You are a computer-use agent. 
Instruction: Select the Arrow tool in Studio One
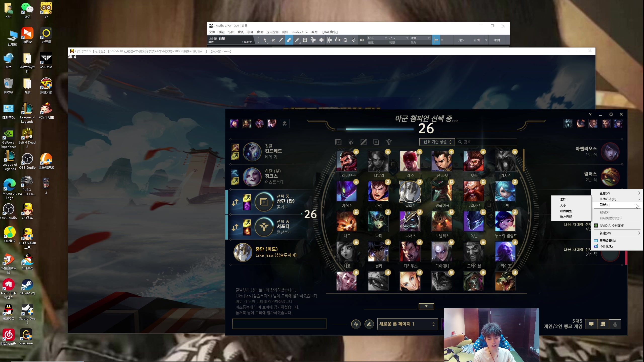[265, 40]
